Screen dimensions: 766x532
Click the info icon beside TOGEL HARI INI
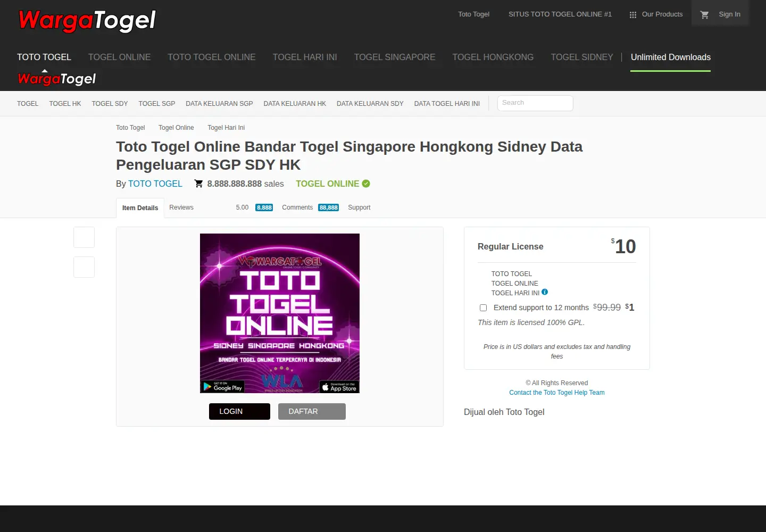[545, 292]
